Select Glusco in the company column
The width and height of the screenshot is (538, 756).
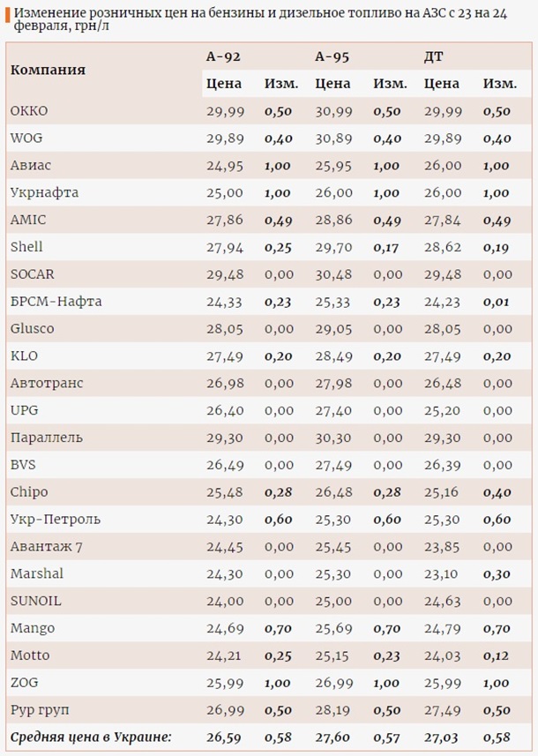(33, 329)
